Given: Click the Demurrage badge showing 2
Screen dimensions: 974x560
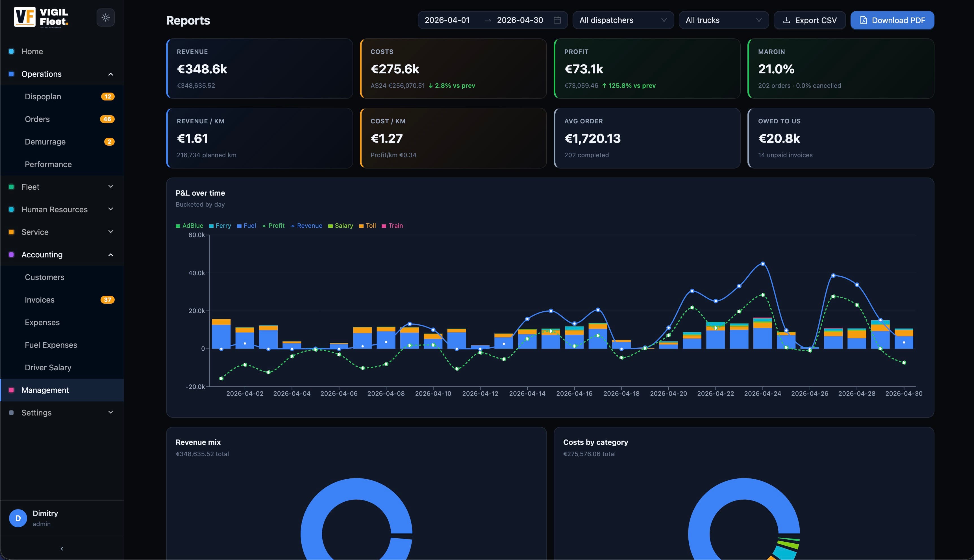Looking at the screenshot, I should pos(109,142).
